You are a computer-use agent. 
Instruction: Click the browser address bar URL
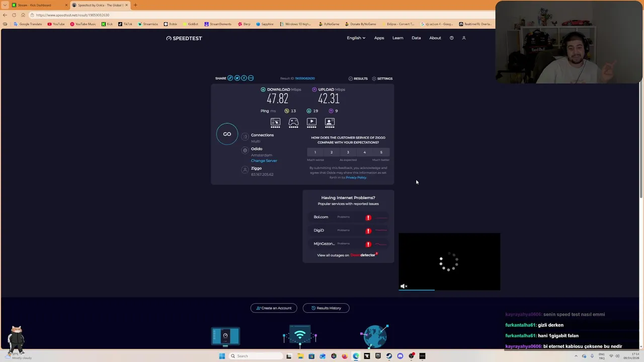point(72,15)
